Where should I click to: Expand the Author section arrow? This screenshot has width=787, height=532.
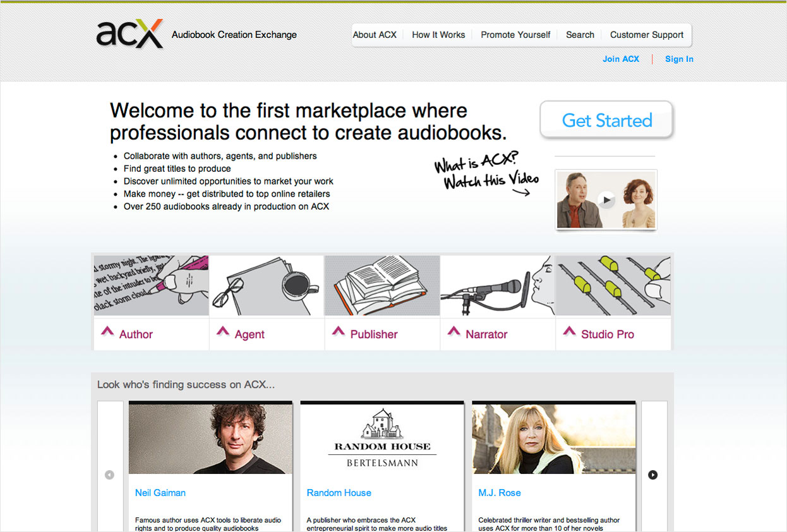pos(107,332)
